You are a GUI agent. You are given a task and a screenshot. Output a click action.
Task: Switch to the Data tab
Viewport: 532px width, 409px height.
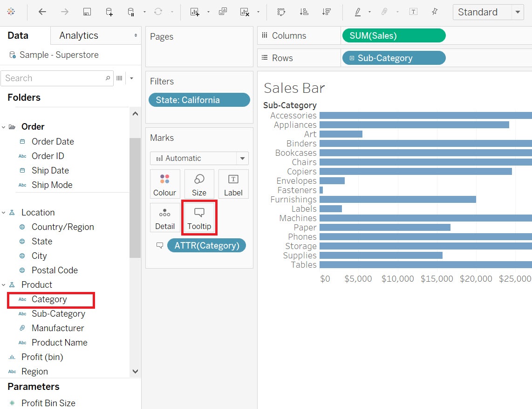(18, 35)
